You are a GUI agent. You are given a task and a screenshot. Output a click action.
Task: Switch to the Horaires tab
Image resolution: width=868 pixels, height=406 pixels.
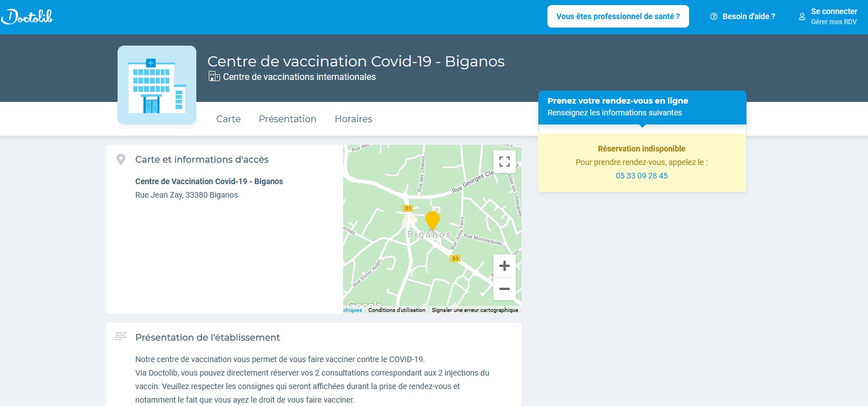pos(353,119)
